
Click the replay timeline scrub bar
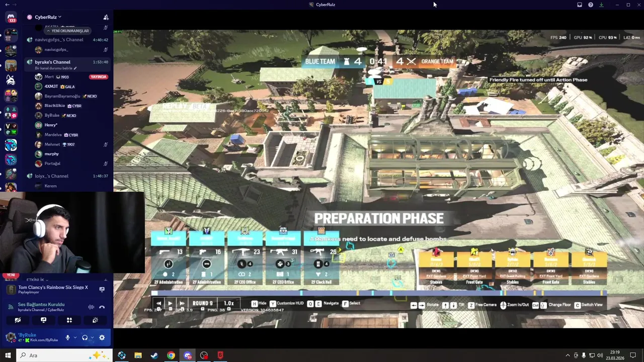378,293
